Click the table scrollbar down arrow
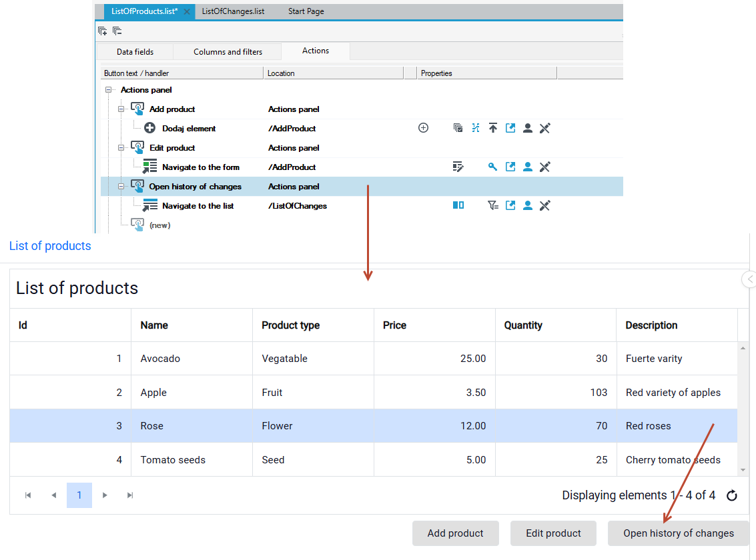This screenshot has width=756, height=560. coord(743,470)
